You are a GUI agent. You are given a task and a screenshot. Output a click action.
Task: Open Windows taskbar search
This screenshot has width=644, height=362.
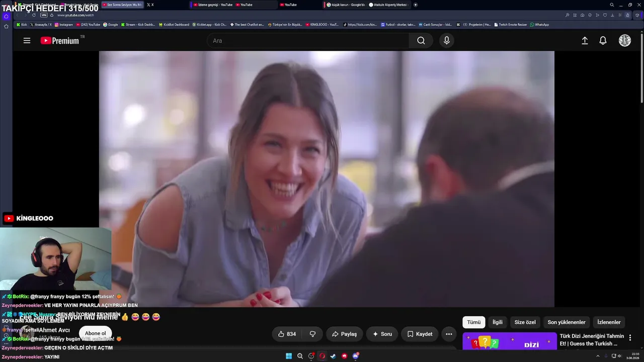(x=300, y=356)
